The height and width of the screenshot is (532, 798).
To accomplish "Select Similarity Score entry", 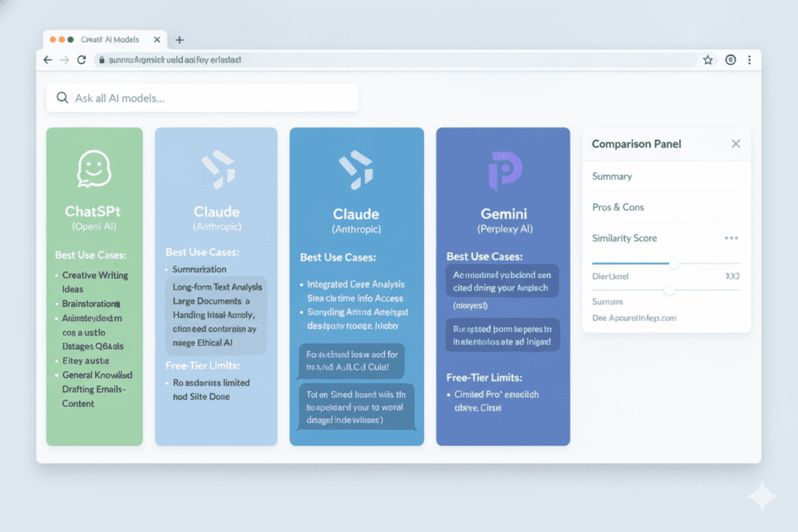I will click(624, 238).
